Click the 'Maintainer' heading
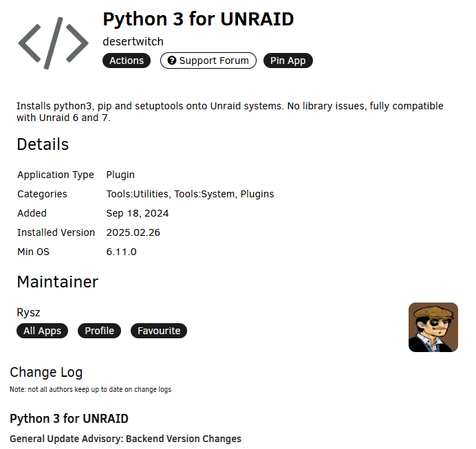The width and height of the screenshot is (476, 449). coord(58,282)
